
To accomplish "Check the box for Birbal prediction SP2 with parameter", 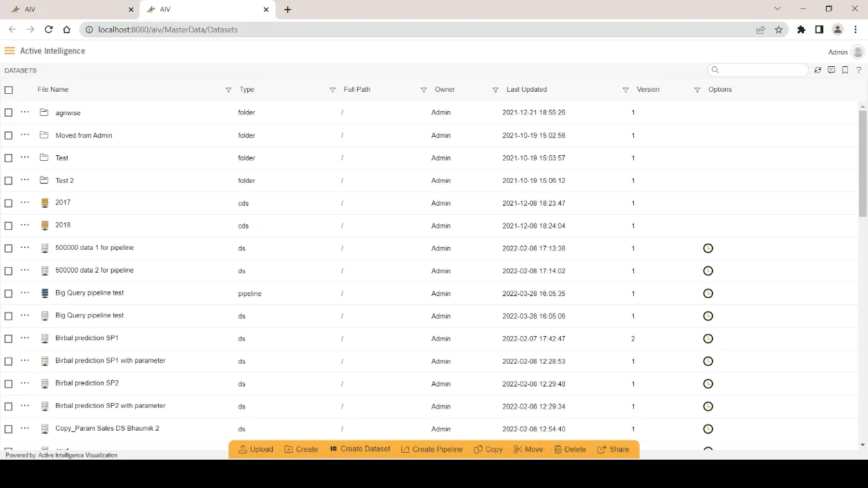I will click(8, 407).
